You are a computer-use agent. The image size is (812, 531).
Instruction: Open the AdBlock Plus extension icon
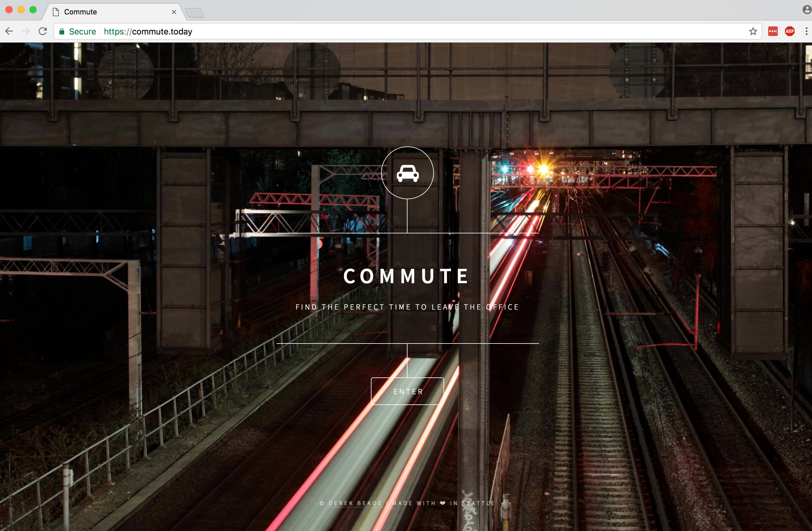click(x=790, y=31)
